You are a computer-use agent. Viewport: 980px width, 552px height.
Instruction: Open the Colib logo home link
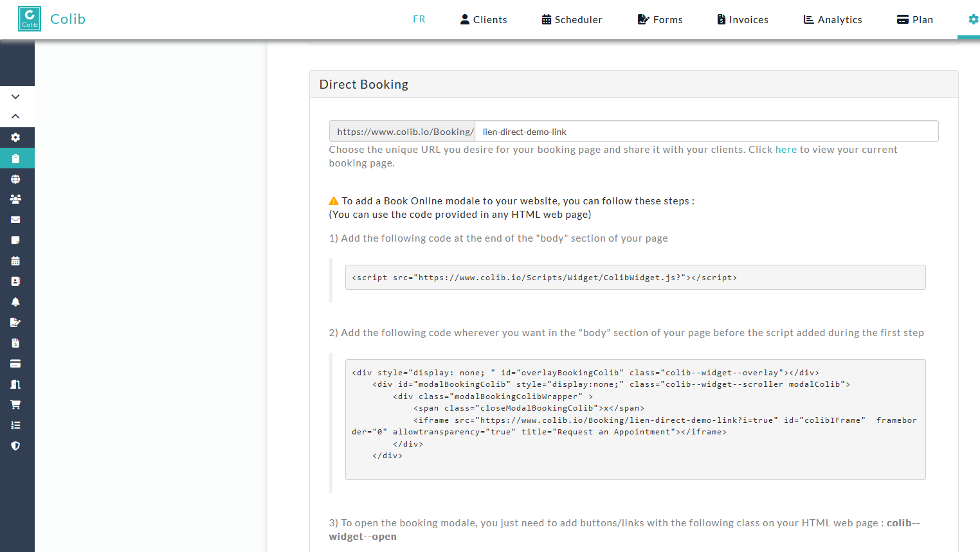pos(30,19)
